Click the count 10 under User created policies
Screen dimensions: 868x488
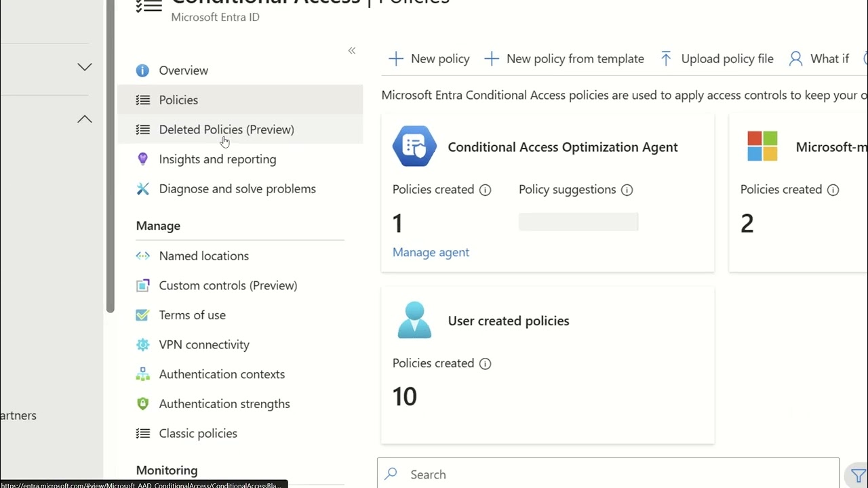coord(405,397)
